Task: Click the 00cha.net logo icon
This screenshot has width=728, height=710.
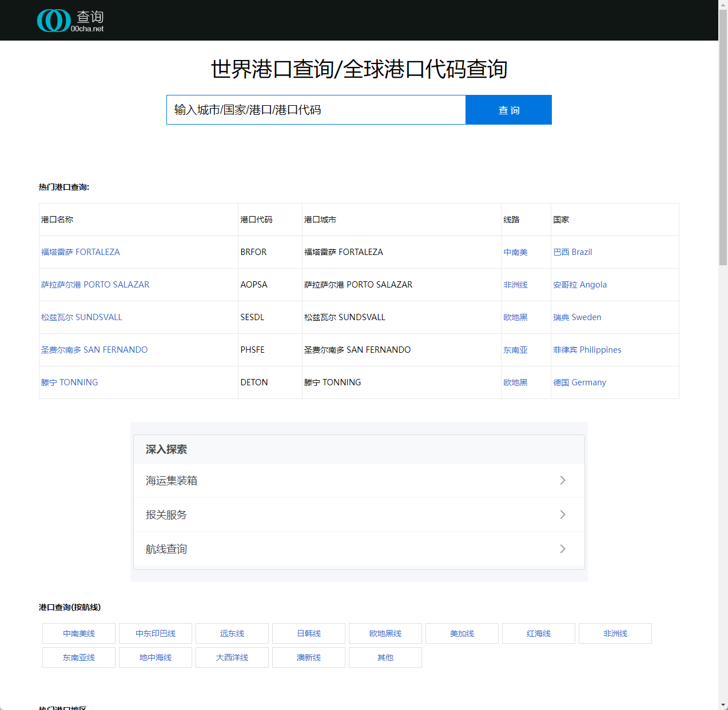Action: 54,20
